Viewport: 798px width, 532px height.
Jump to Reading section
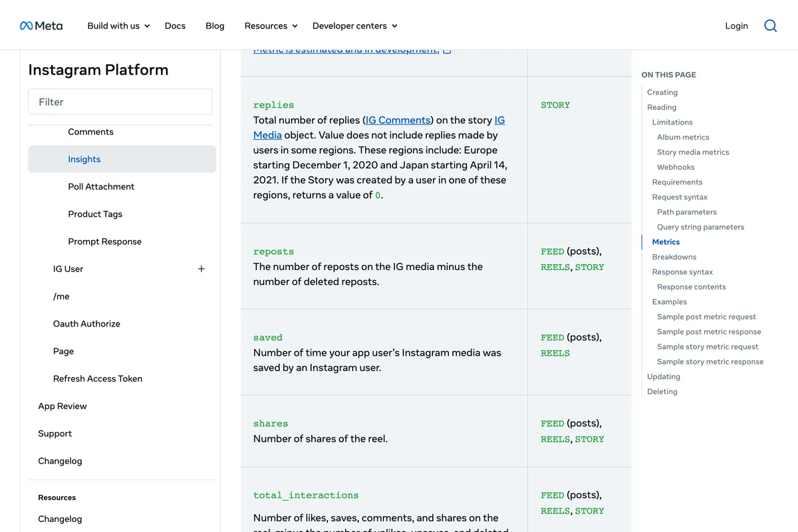[662, 107]
